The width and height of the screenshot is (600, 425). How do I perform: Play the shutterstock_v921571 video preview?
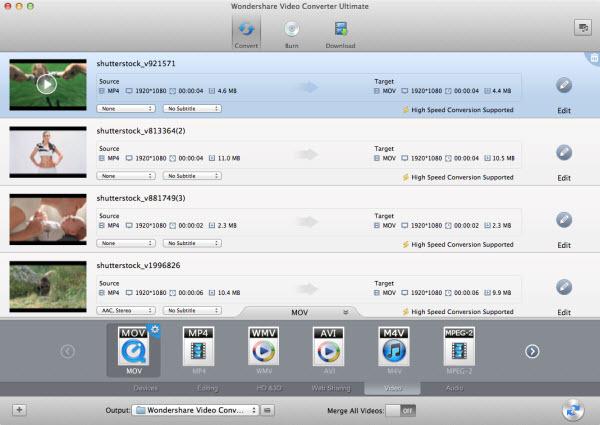[47, 84]
